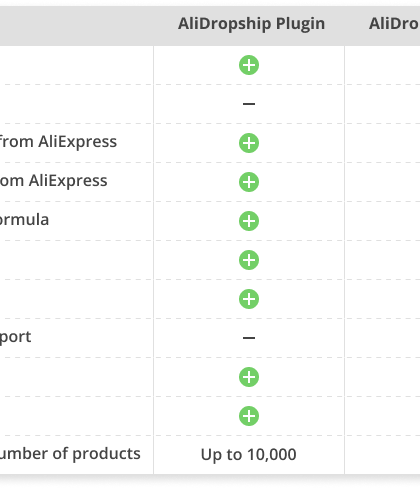Click the dash directly below the first plus icon
This screenshot has height=489, width=420.
point(249,104)
